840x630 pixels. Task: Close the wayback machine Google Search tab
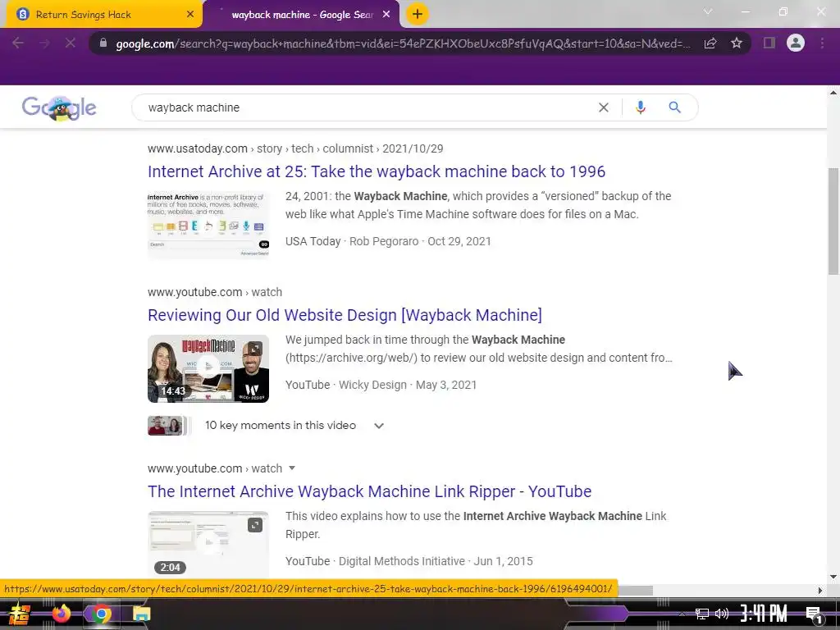(386, 15)
